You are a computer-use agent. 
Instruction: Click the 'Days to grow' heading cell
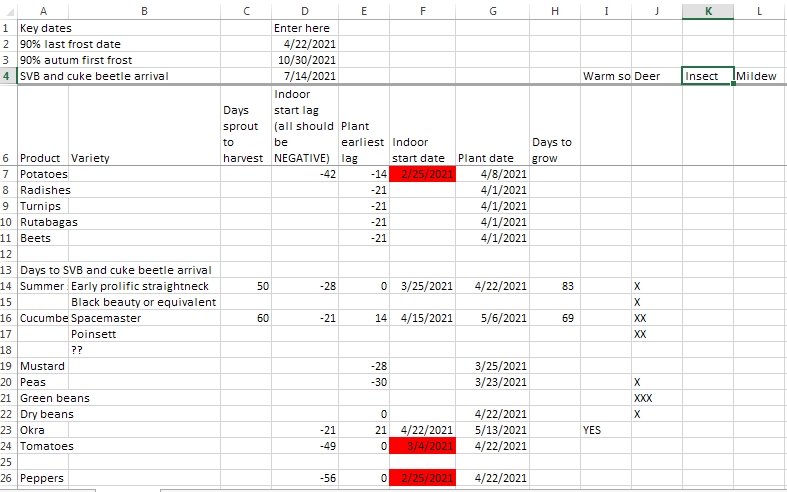(x=555, y=126)
